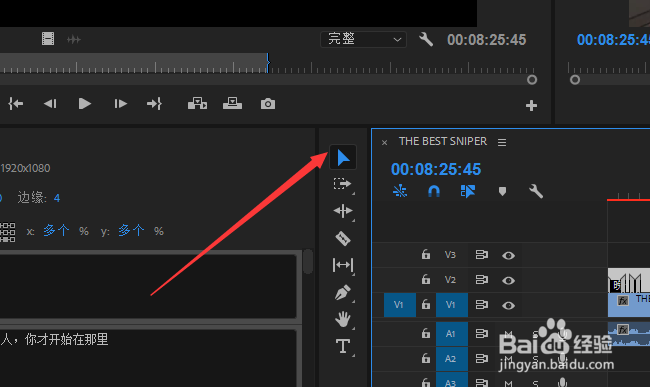Screen dimensions: 650x387
Task: Select the Track Select Forward tool
Action: click(x=343, y=184)
